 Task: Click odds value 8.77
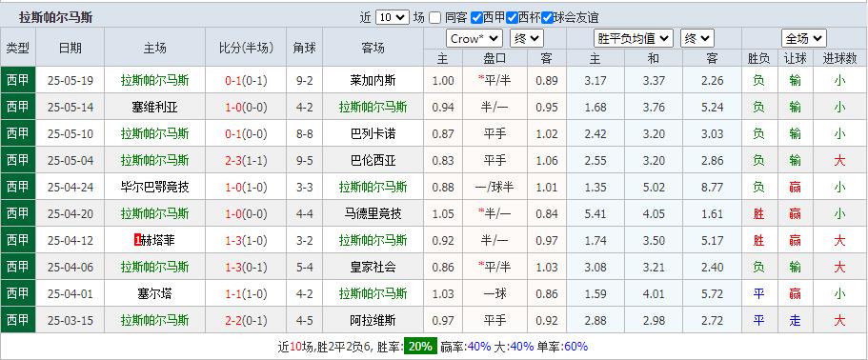[712, 187]
